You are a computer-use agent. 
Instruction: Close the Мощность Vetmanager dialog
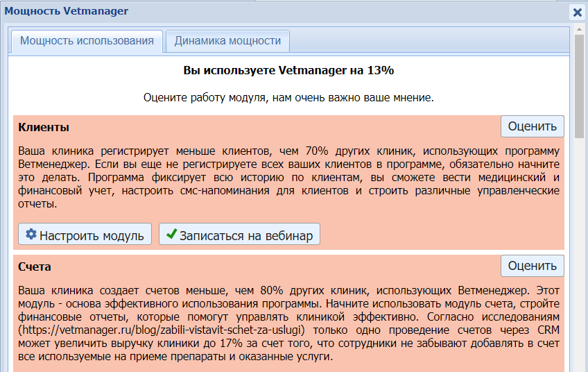click(578, 12)
